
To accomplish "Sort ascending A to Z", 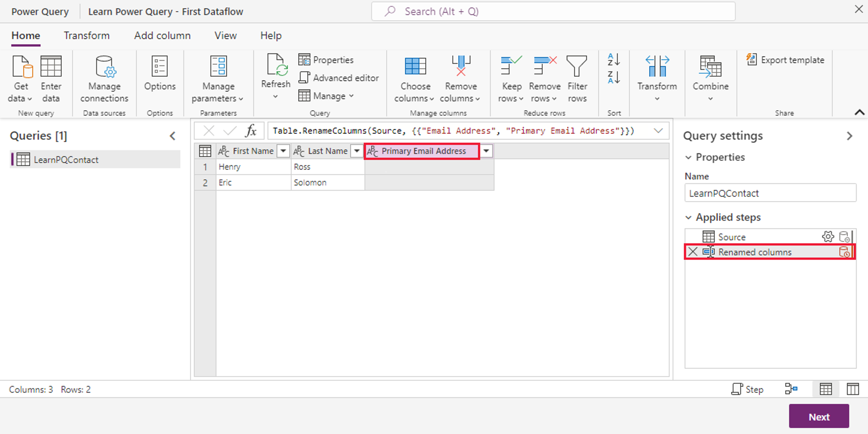I will click(614, 60).
